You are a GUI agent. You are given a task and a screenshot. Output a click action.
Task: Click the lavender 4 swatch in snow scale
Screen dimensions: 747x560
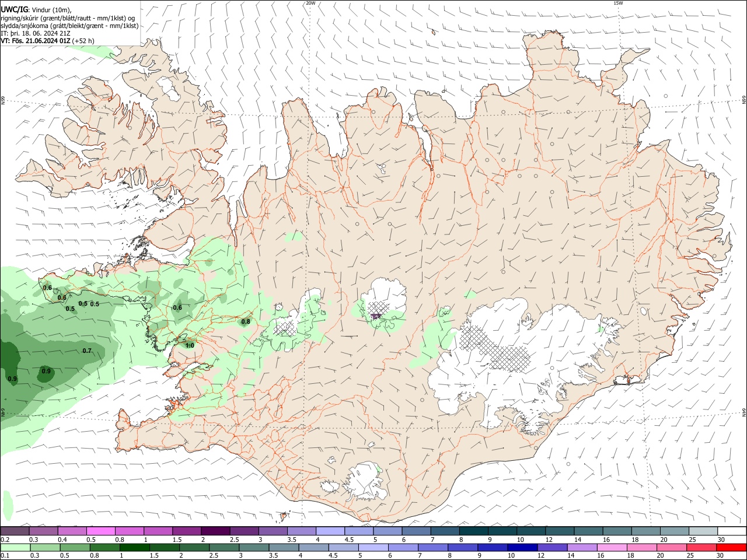(330, 531)
